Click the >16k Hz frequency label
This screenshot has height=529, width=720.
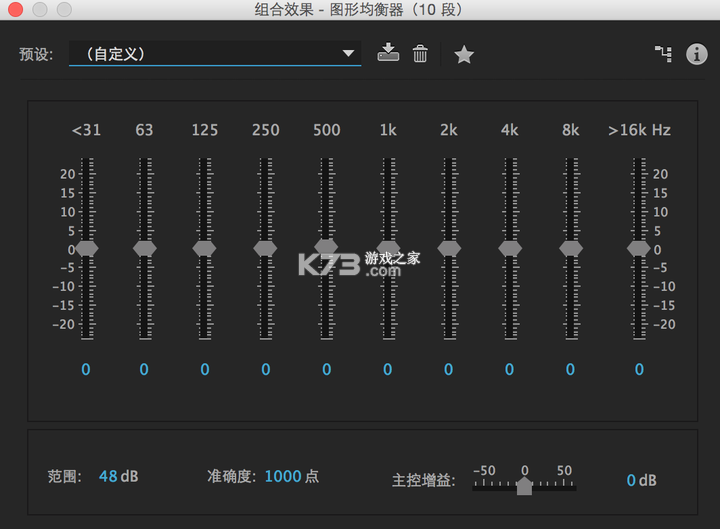click(639, 130)
